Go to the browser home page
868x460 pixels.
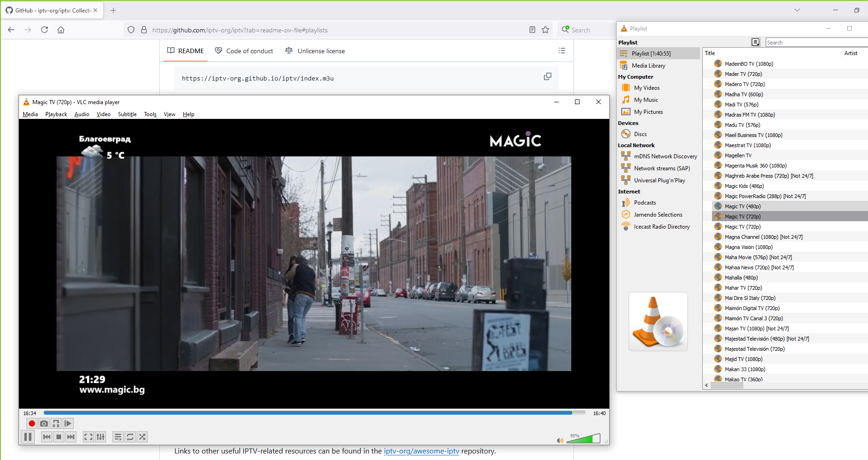[x=61, y=30]
